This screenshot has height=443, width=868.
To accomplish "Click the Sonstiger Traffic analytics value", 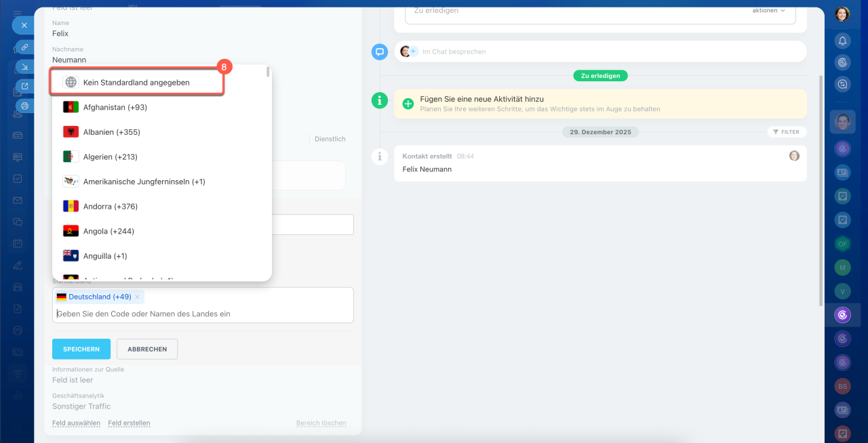I will 81,406.
